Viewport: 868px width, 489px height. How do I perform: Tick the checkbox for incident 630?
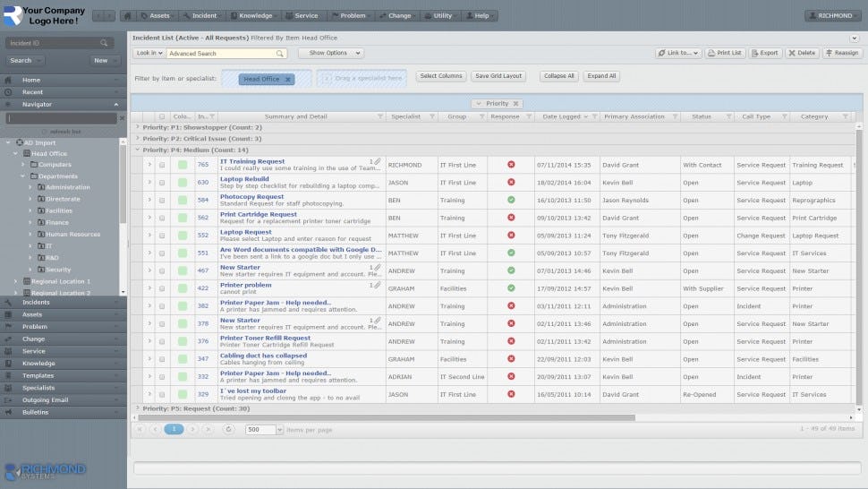[x=162, y=183]
